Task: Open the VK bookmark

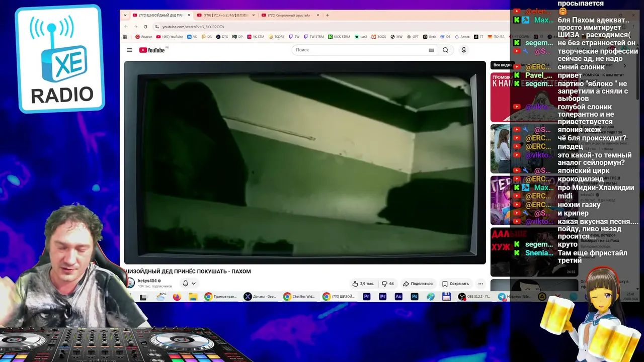Action: (x=192, y=37)
